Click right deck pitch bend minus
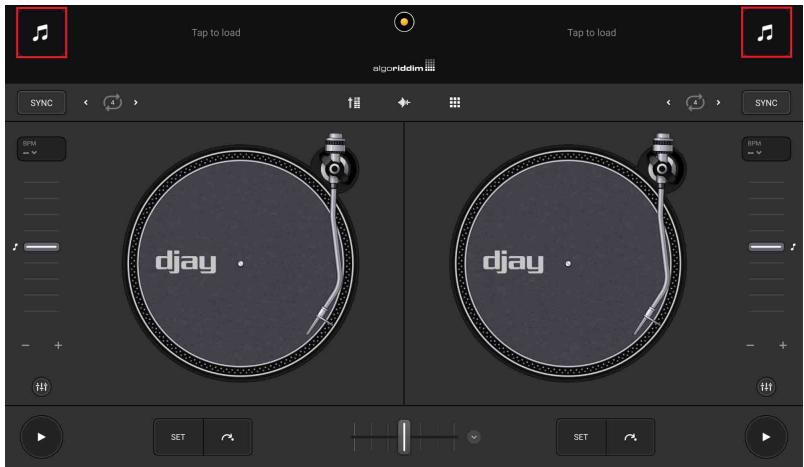This screenshot has width=804, height=467. coord(750,346)
